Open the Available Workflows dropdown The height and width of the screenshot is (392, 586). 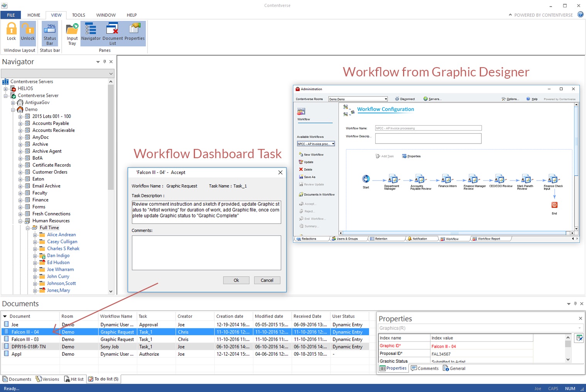tap(333, 144)
